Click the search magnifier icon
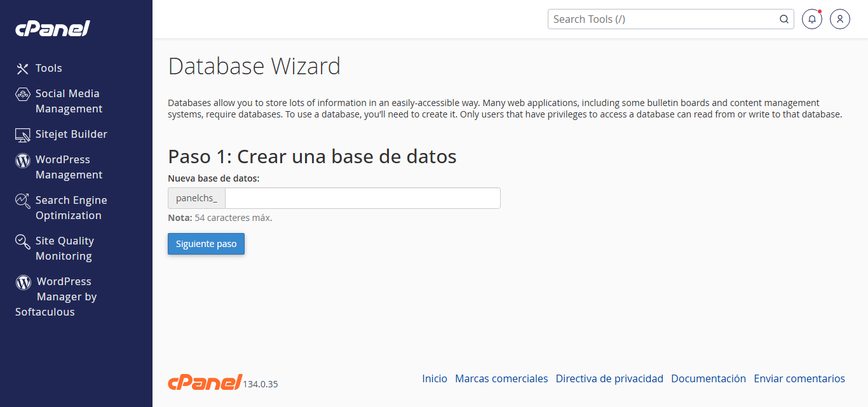Screen dimensions: 868x407 (x=784, y=19)
